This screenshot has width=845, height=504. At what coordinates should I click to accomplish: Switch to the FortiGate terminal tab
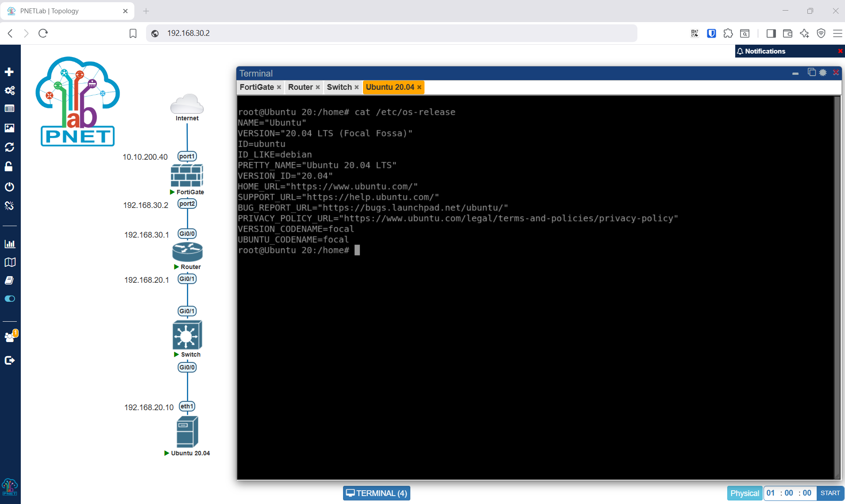(x=256, y=87)
